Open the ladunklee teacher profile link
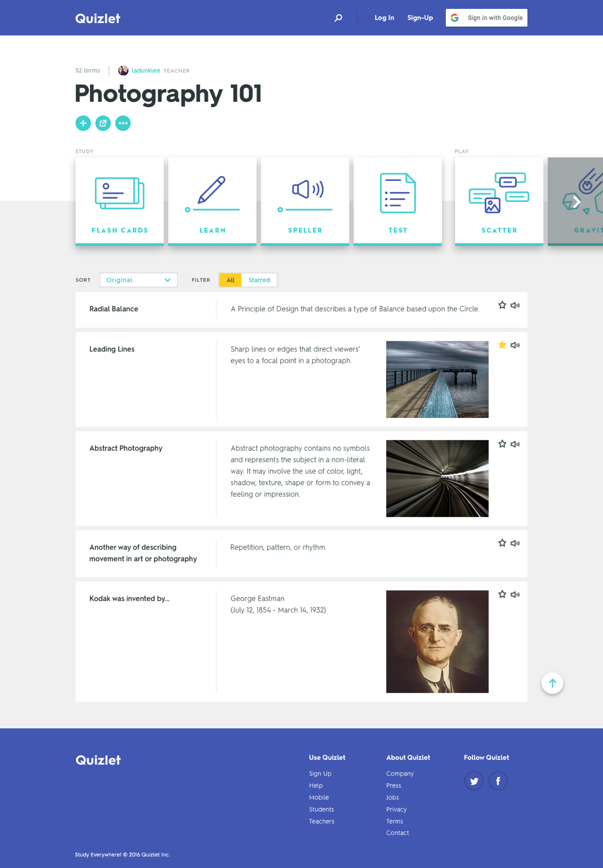 [x=145, y=71]
